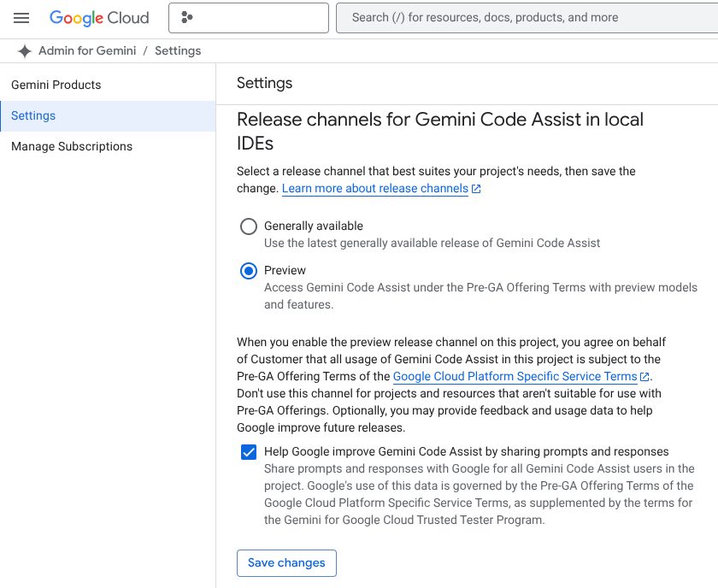Select Settings in the sidebar
718x588 pixels.
(35, 115)
